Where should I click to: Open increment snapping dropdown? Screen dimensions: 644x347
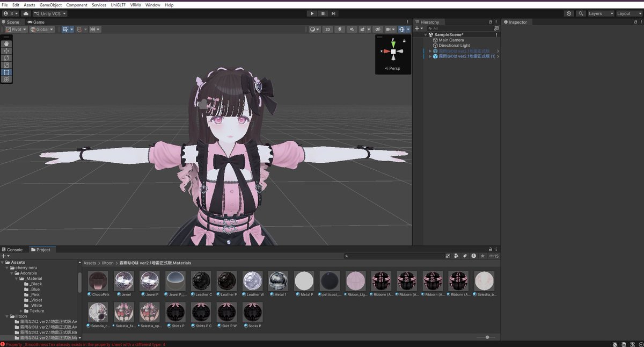pyautogui.click(x=95, y=30)
